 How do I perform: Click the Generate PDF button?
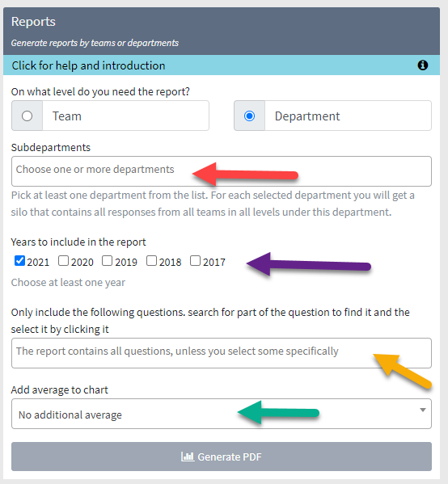[x=222, y=457]
